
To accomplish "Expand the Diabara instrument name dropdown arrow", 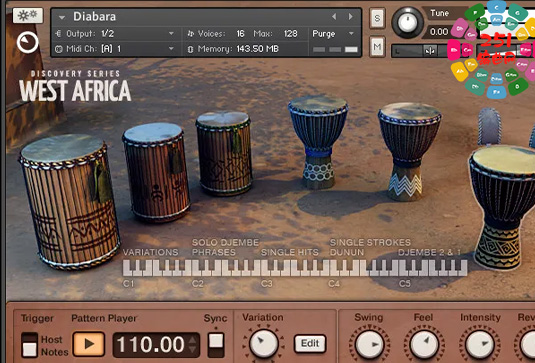I will click(x=62, y=17).
